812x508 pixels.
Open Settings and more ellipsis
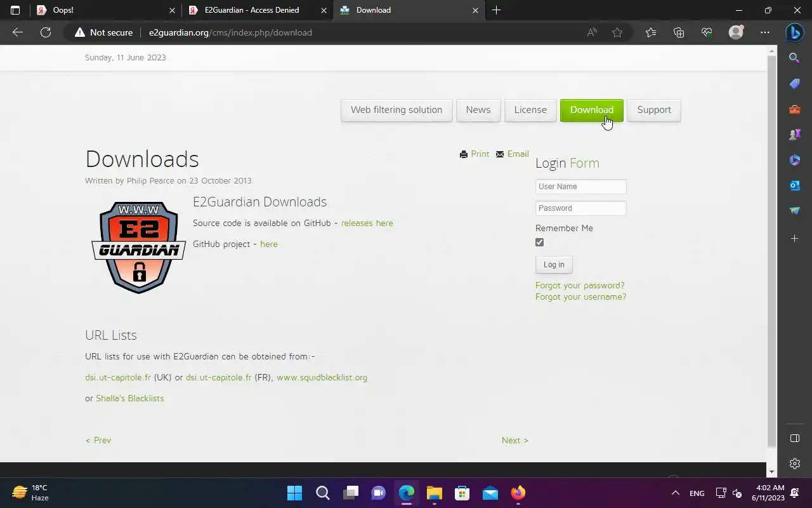click(765, 32)
